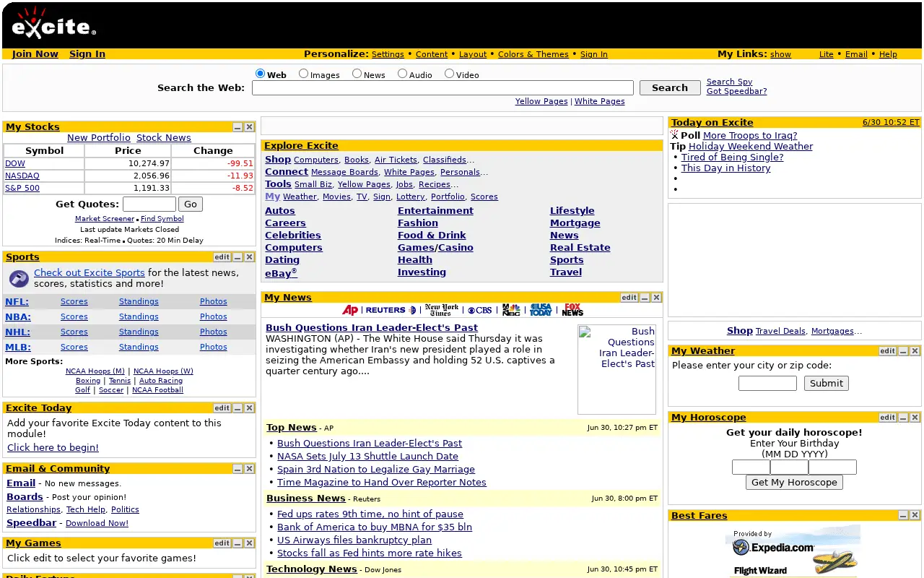This screenshot has width=924, height=578.
Task: Select the Images search radio button
Action: [304, 74]
